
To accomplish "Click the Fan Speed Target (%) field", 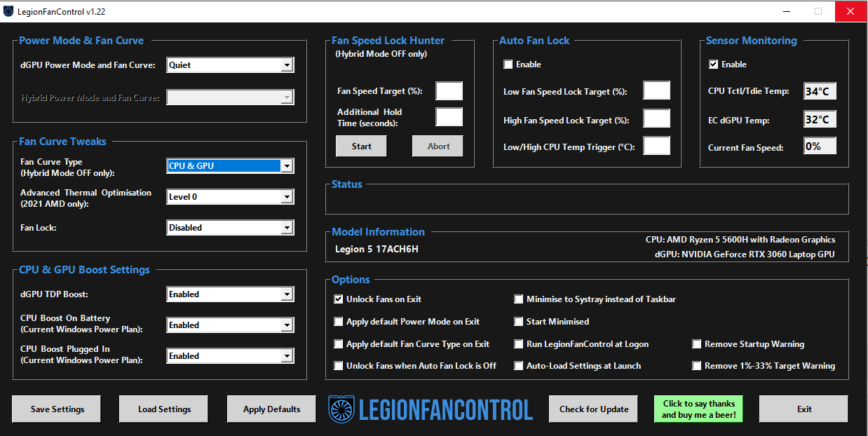I will click(x=449, y=91).
